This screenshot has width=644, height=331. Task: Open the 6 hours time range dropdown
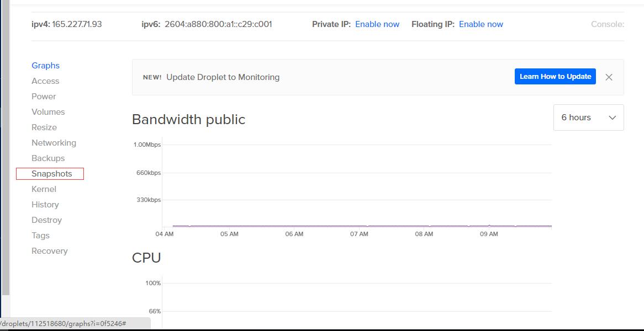pyautogui.click(x=588, y=118)
